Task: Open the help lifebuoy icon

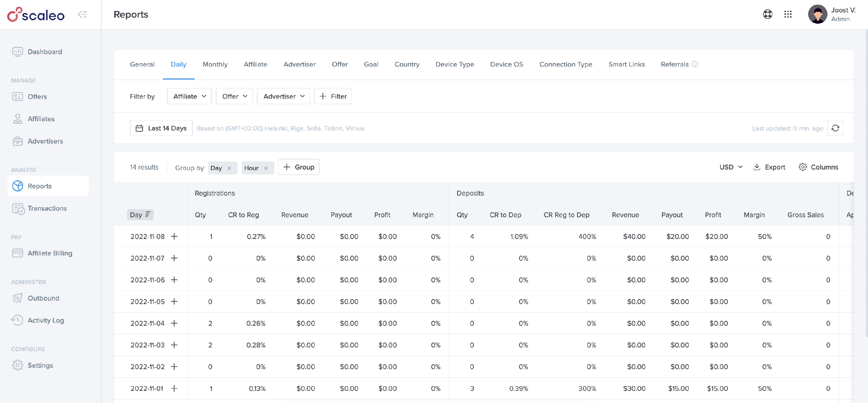Action: coord(767,14)
